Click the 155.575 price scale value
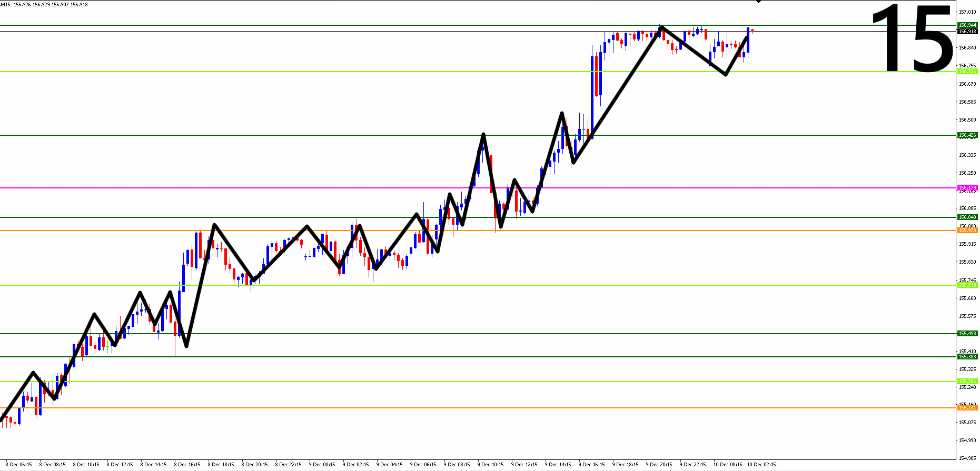Screen dimensions: 980x471 tap(967, 316)
